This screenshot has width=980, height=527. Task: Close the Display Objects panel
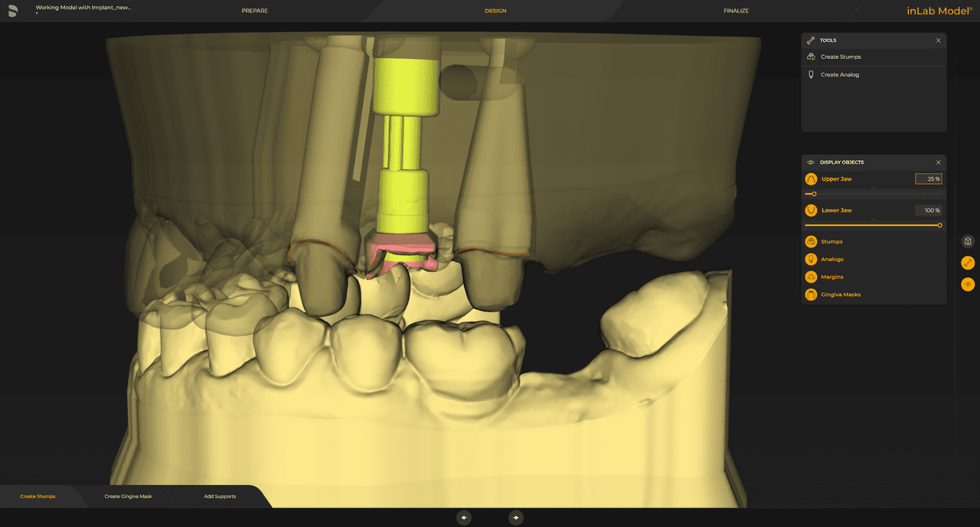point(938,162)
